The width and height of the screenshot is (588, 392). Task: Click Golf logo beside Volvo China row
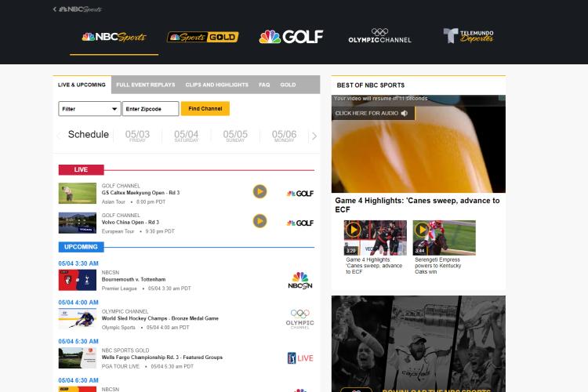point(300,223)
